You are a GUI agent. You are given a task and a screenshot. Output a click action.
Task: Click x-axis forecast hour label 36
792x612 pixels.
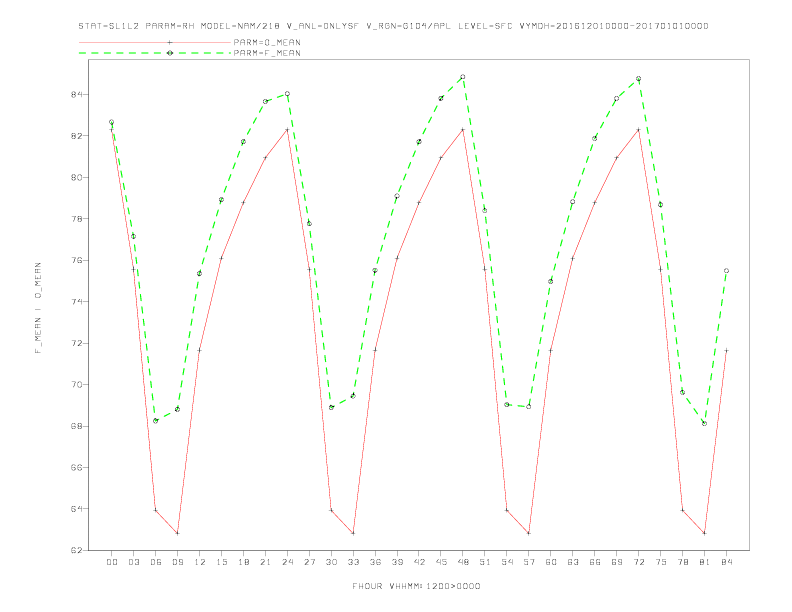point(375,562)
